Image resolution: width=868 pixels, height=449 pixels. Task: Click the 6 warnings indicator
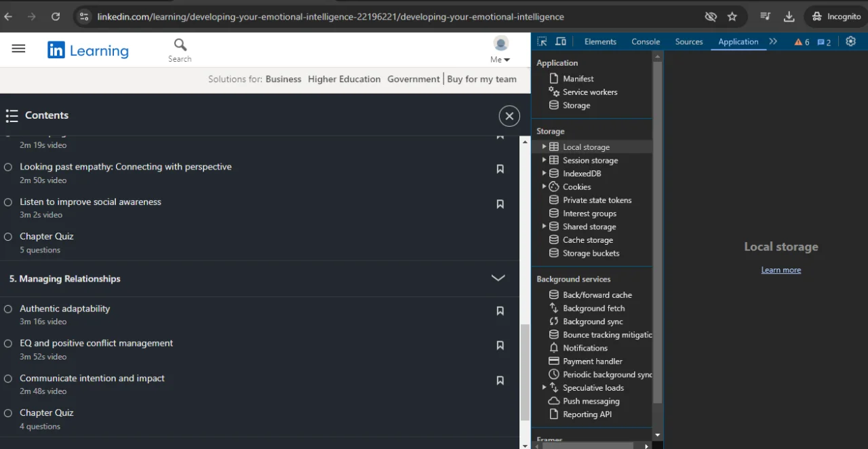[802, 42]
